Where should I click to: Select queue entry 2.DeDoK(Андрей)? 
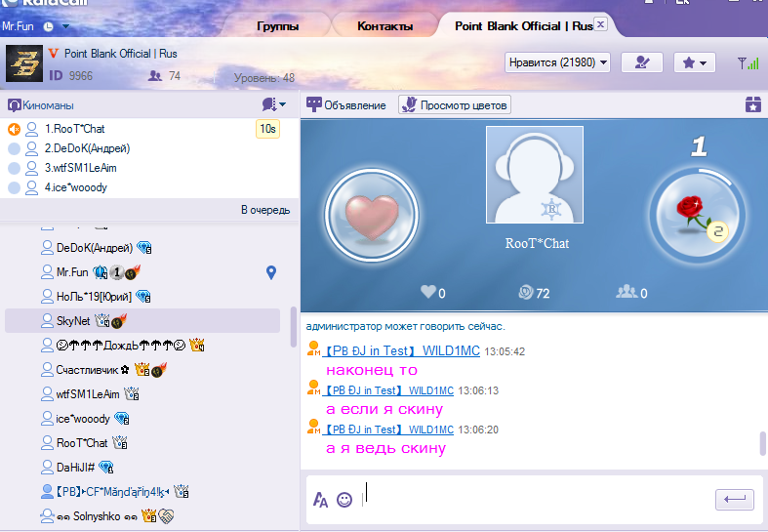149,148
